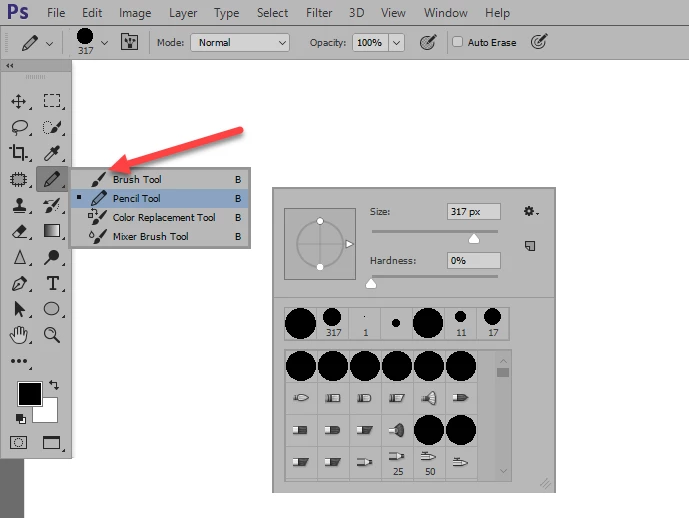Open the Edit Toolbar three-dots menu
The width and height of the screenshot is (689, 518).
19,361
